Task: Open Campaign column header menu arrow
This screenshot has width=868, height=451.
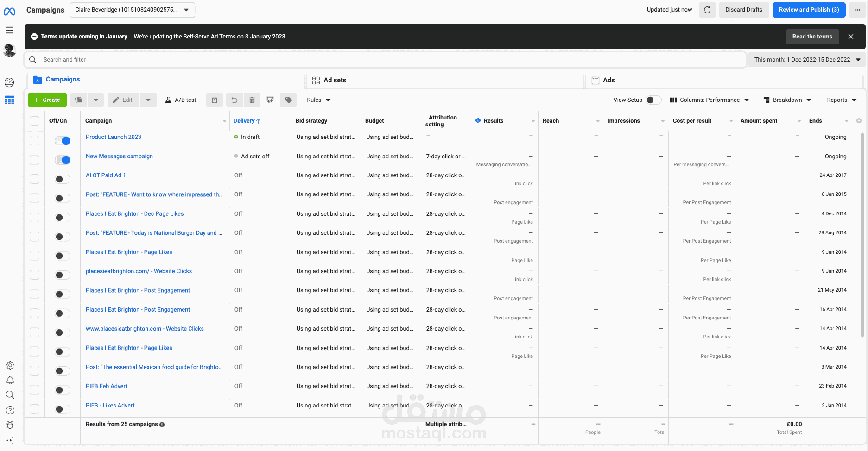Action: (x=224, y=121)
